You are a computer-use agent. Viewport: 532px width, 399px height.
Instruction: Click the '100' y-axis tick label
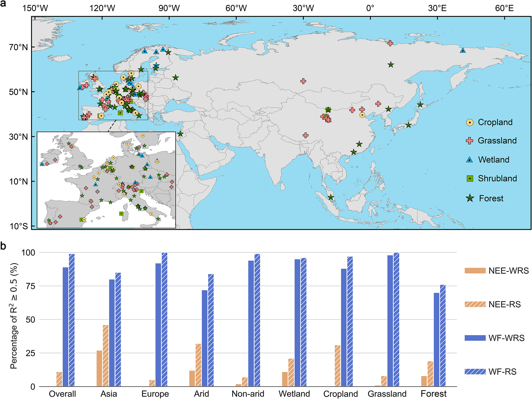point(28,252)
